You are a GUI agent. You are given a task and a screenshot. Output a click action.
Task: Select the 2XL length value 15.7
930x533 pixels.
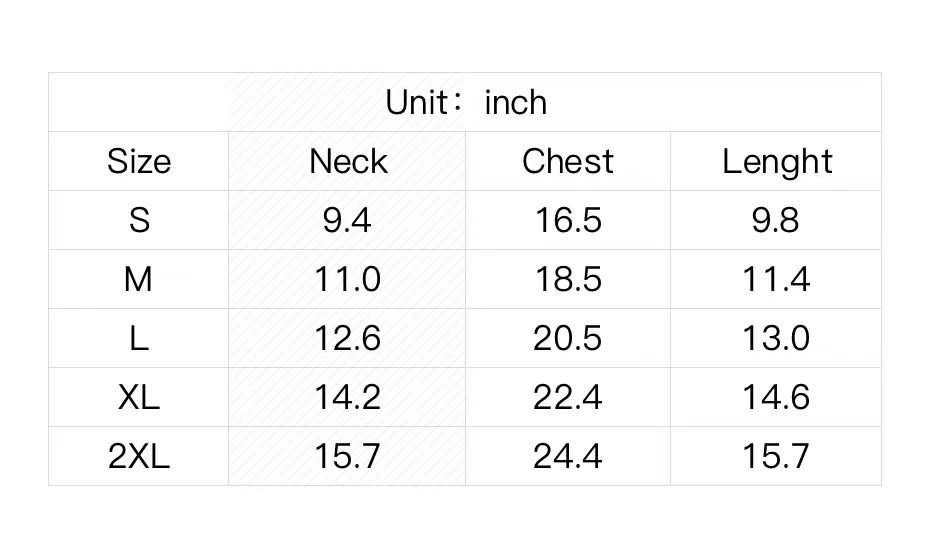point(776,456)
